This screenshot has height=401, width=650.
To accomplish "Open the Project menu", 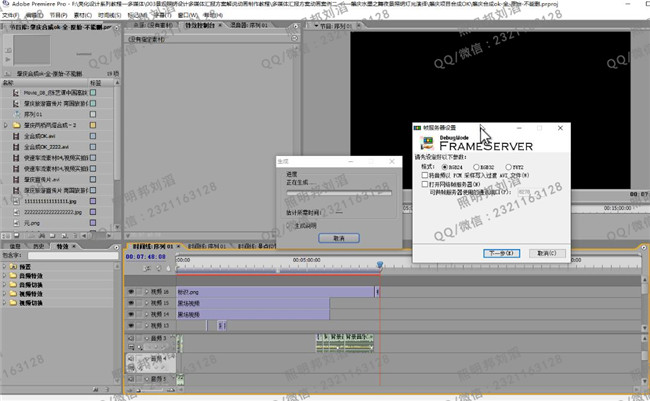I will (58, 15).
